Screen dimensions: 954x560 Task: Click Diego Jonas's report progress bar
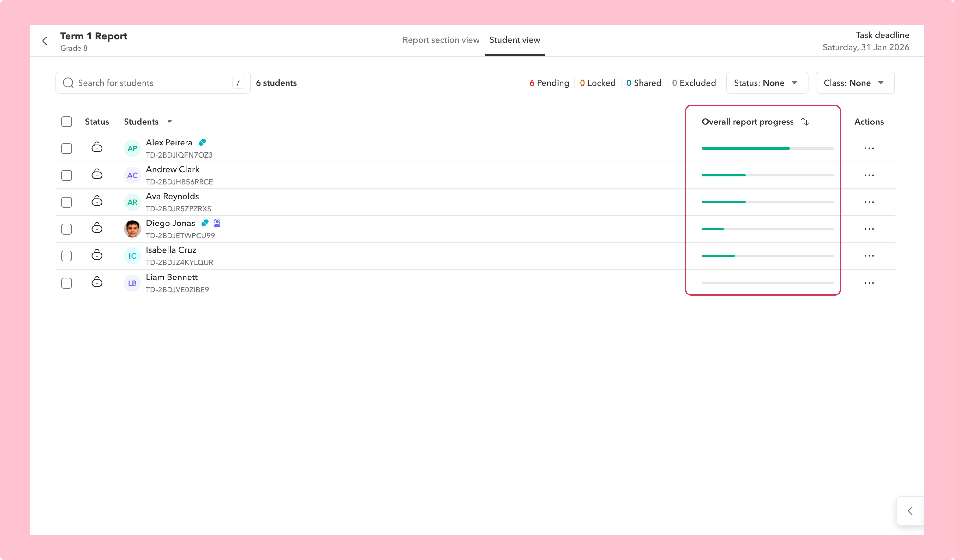coord(767,229)
